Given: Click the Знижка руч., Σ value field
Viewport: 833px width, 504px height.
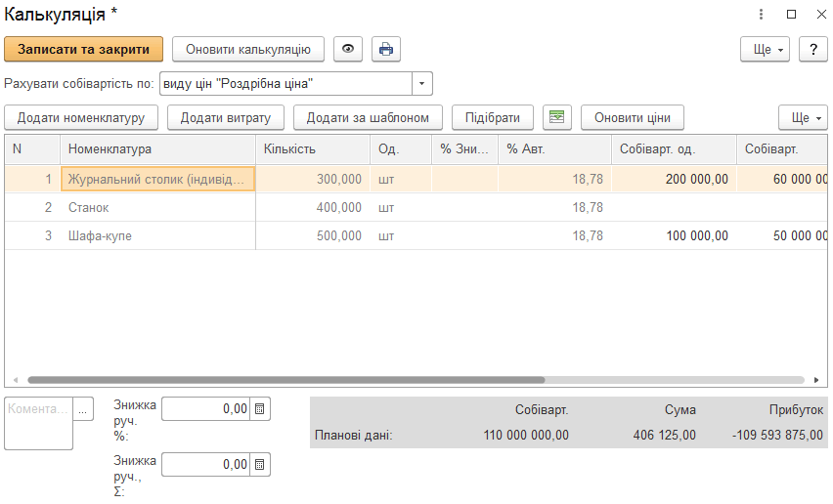Looking at the screenshot, I should click(x=206, y=465).
